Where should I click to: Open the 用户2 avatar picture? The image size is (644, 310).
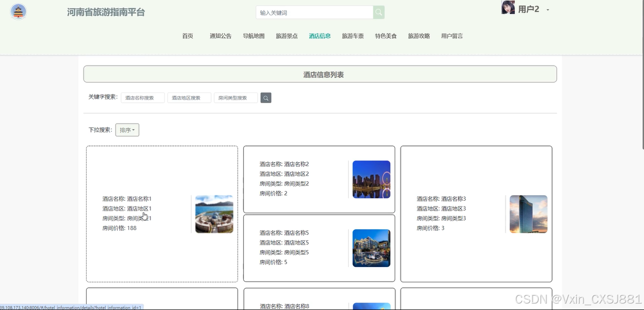click(x=508, y=7)
